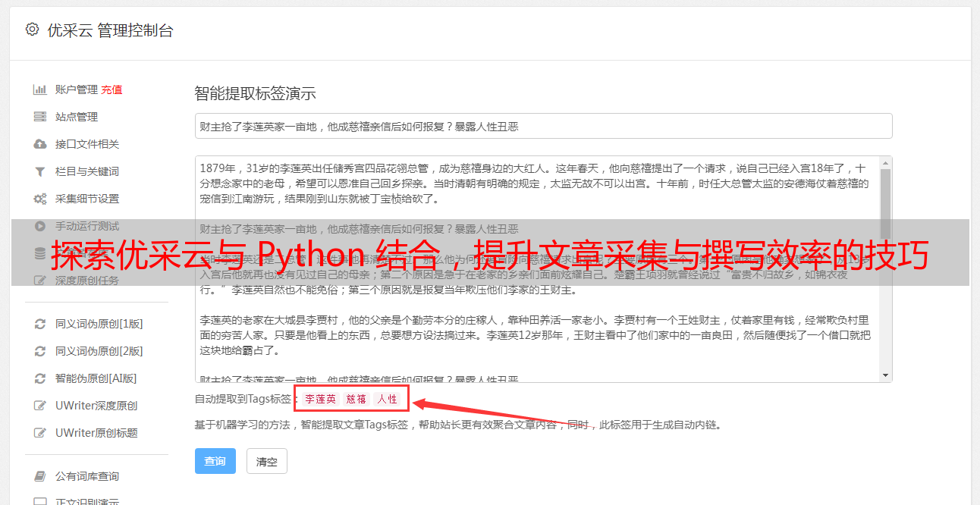The height and width of the screenshot is (505, 980).
Task: Click the paragraph starting with 李莲英的老家在大城县李贾村
Action: (535, 334)
